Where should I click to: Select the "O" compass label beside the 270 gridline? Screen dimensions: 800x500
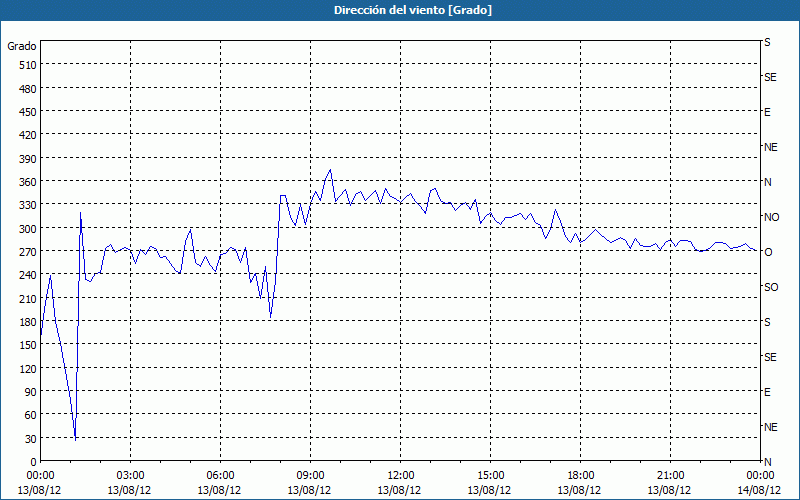tap(767, 252)
